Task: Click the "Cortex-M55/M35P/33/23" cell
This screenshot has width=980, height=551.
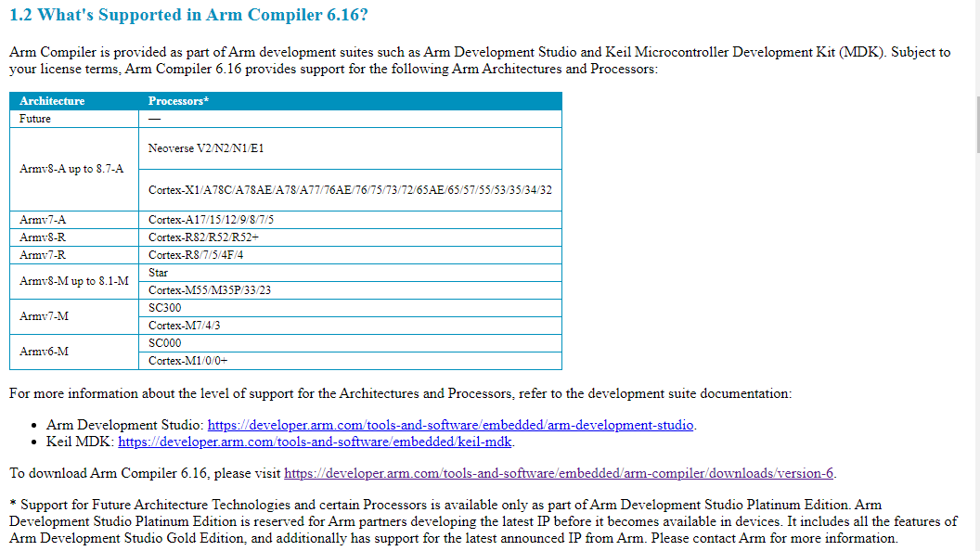Action: [350, 289]
